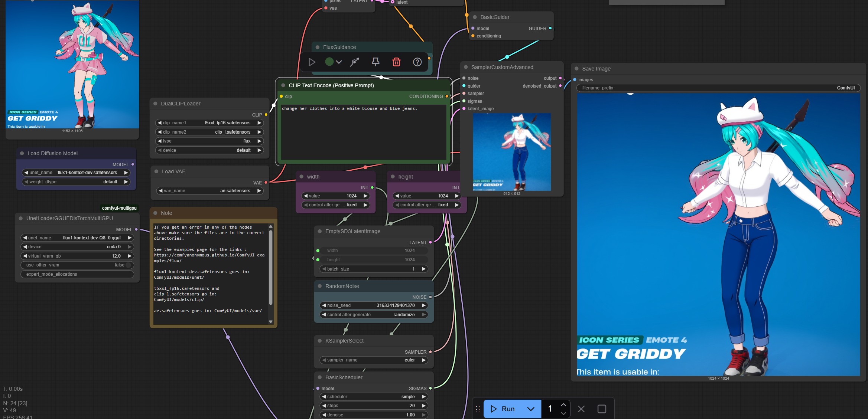The image size is (868, 419).
Task: Collapse the Note node via its dot
Action: tap(155, 213)
